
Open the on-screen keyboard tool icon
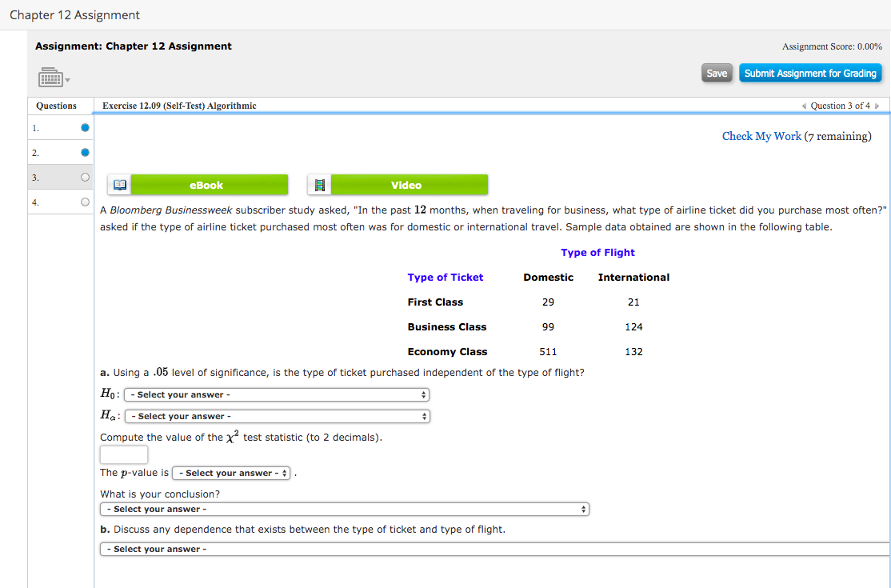pos(50,78)
